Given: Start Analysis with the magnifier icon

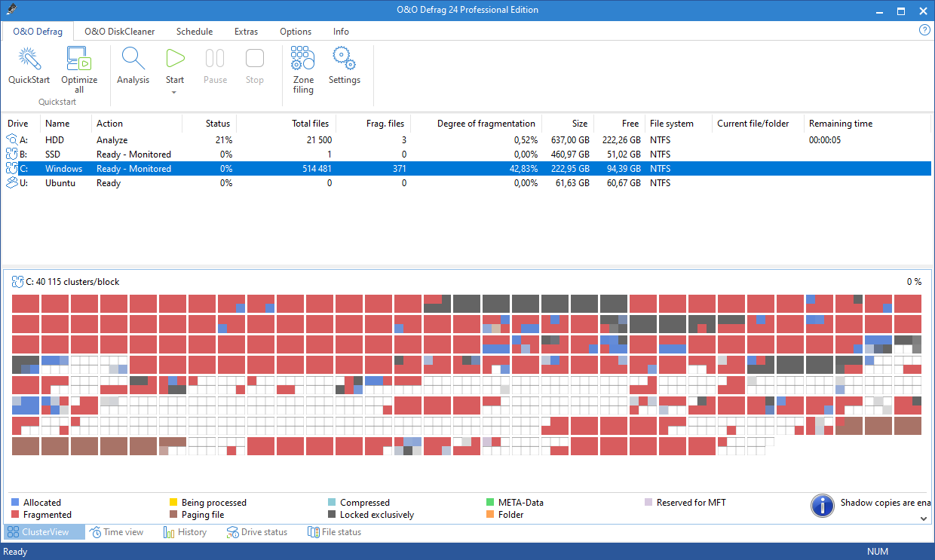Looking at the screenshot, I should (133, 59).
